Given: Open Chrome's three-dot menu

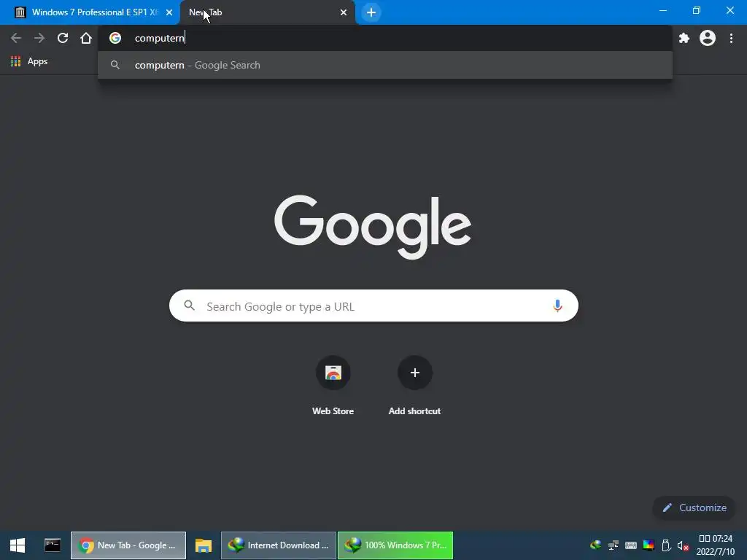Looking at the screenshot, I should point(731,38).
